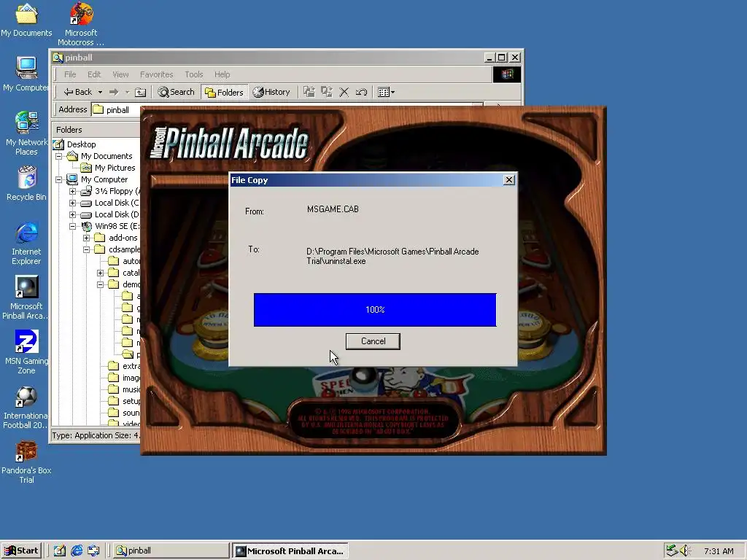The width and height of the screenshot is (747, 560).
Task: Click the Forward arrow toolbar button
Action: (114, 92)
